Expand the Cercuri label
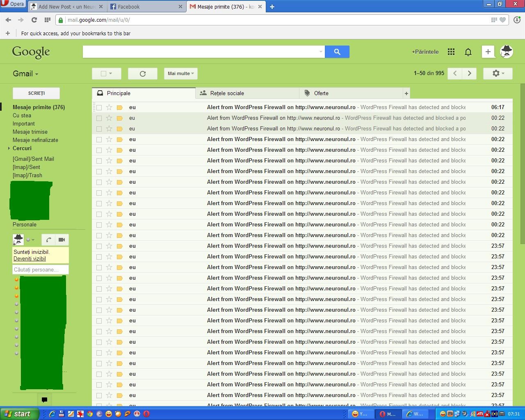The image size is (525, 420). [9, 148]
